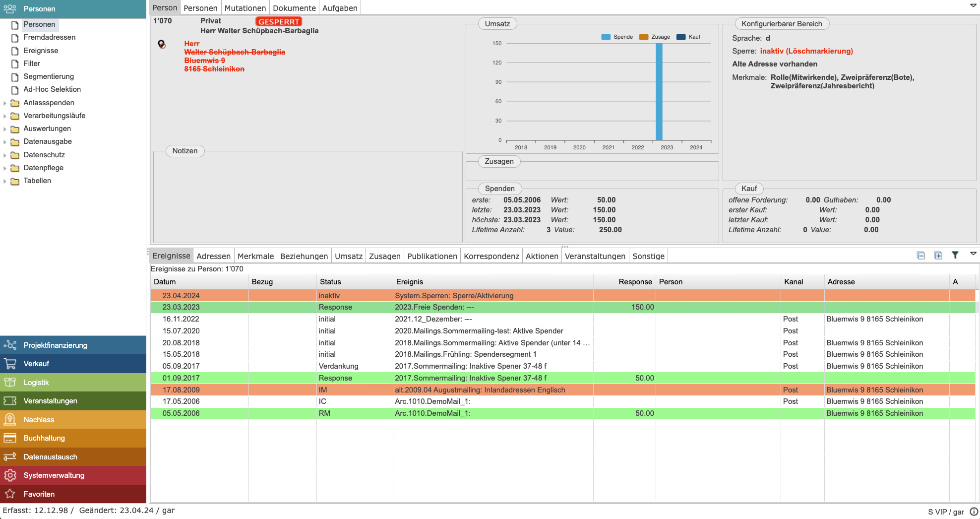Toggle the Spende legend entry in chart
This screenshot has height=519, width=980.
617,37
